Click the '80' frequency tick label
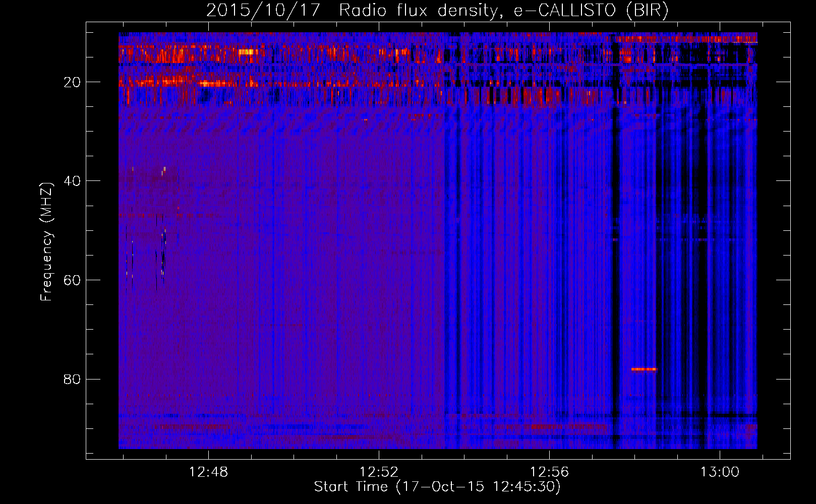This screenshot has width=816, height=504. [x=73, y=379]
